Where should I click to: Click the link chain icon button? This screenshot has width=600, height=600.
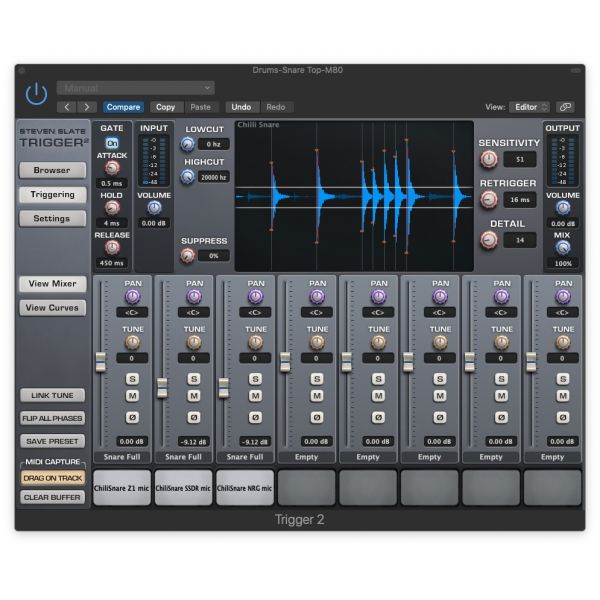coord(565,107)
